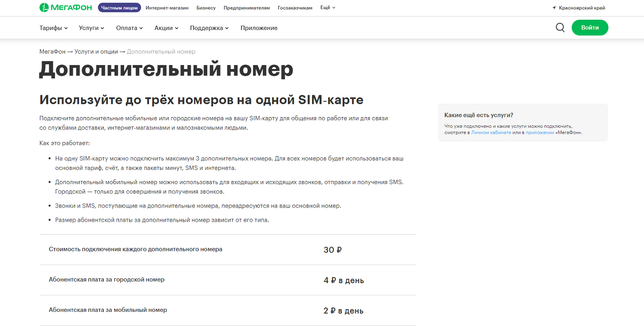Select the Частным лицам tab
Image resolution: width=644 pixels, height=332 pixels.
click(x=119, y=8)
